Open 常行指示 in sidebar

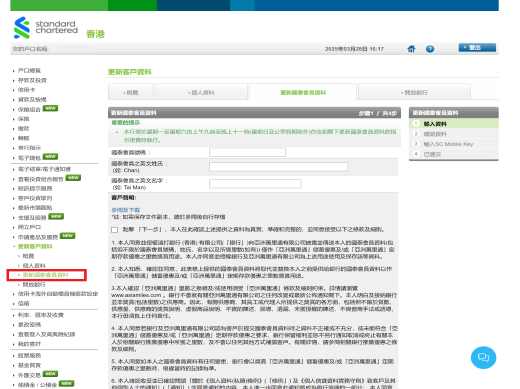click(29, 148)
